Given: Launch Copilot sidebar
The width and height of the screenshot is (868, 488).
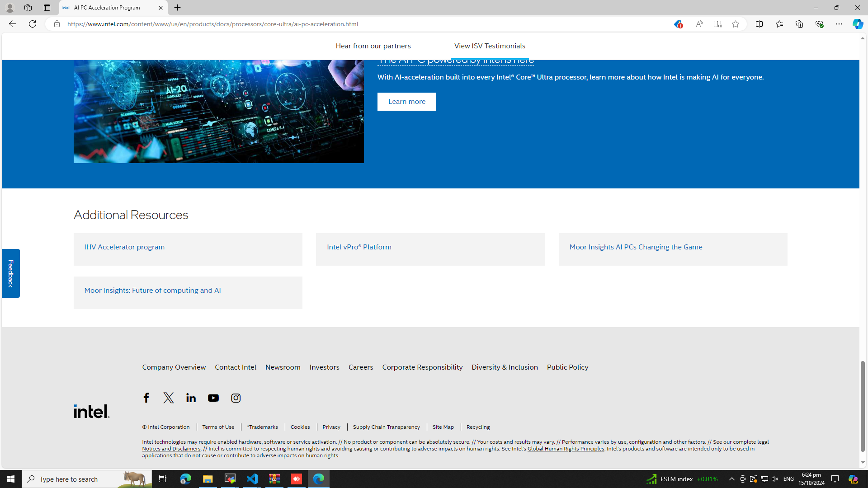Looking at the screenshot, I should pyautogui.click(x=858, y=24).
